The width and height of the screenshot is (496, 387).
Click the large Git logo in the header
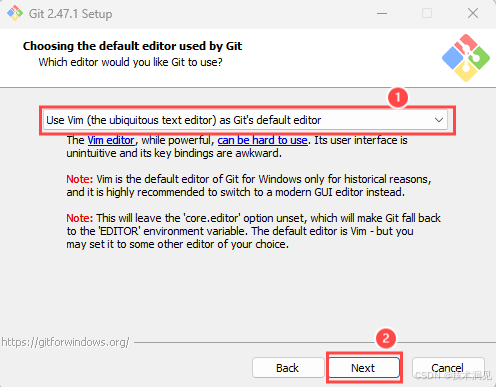coord(466,58)
